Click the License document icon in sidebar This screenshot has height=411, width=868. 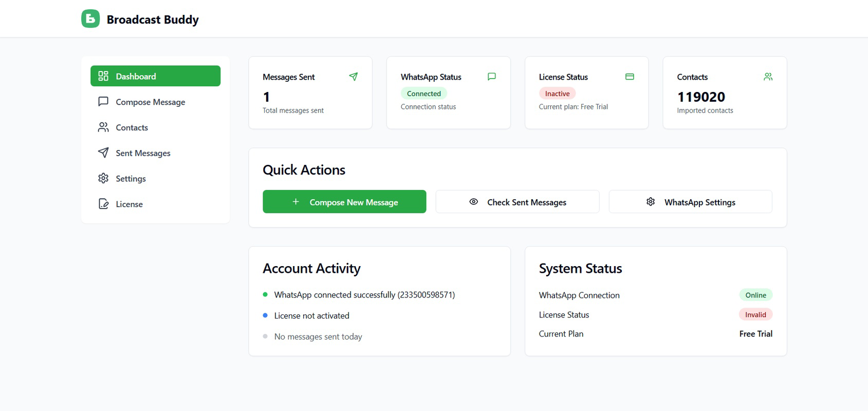pos(103,204)
